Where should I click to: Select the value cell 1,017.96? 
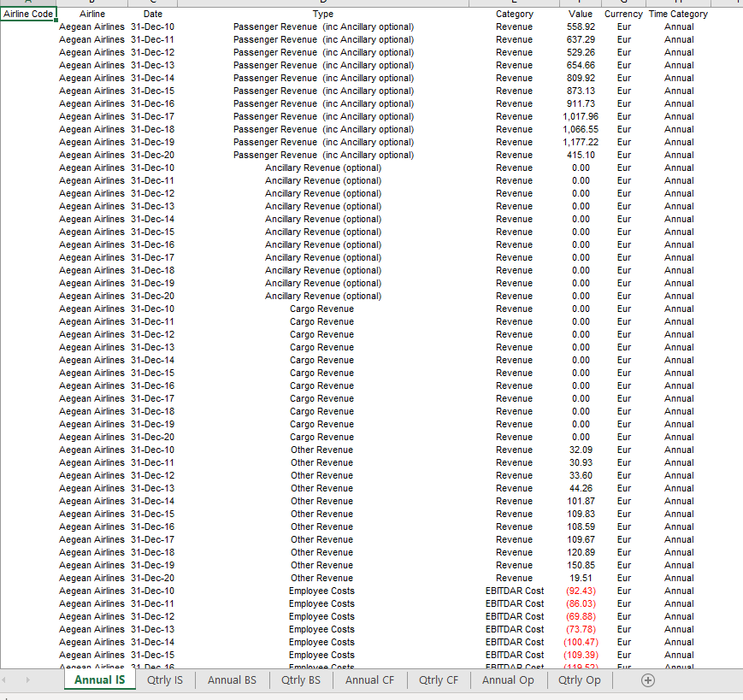click(x=581, y=116)
